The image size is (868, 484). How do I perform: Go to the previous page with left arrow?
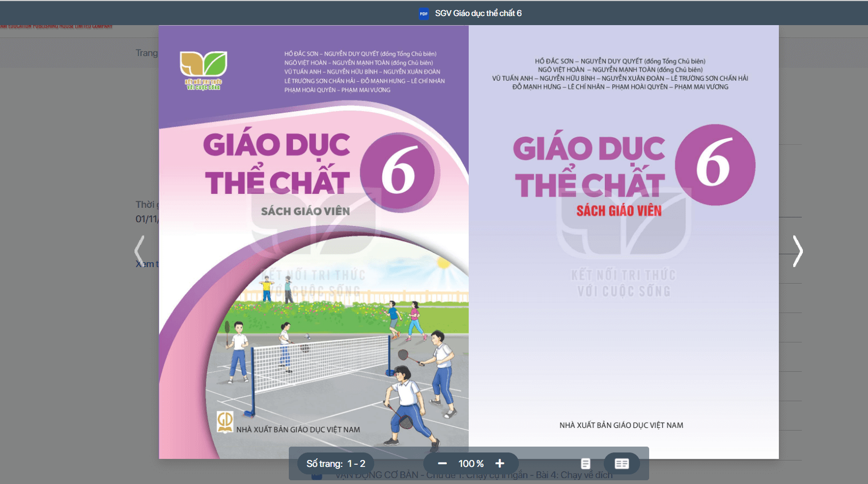140,251
